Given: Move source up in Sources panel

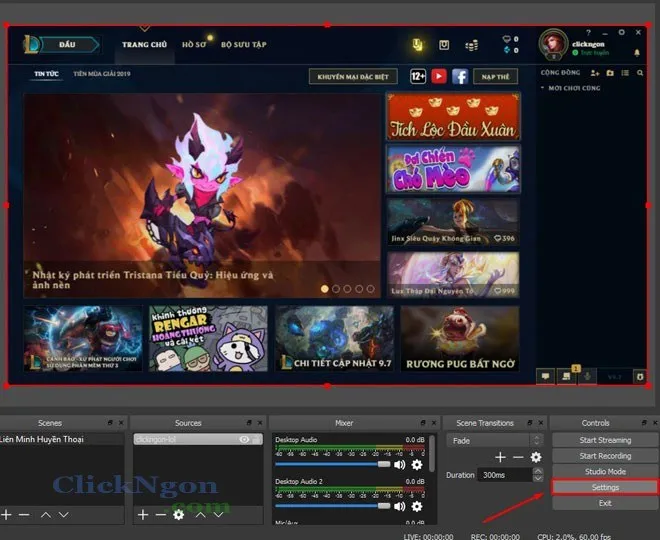Looking at the screenshot, I should (200, 514).
